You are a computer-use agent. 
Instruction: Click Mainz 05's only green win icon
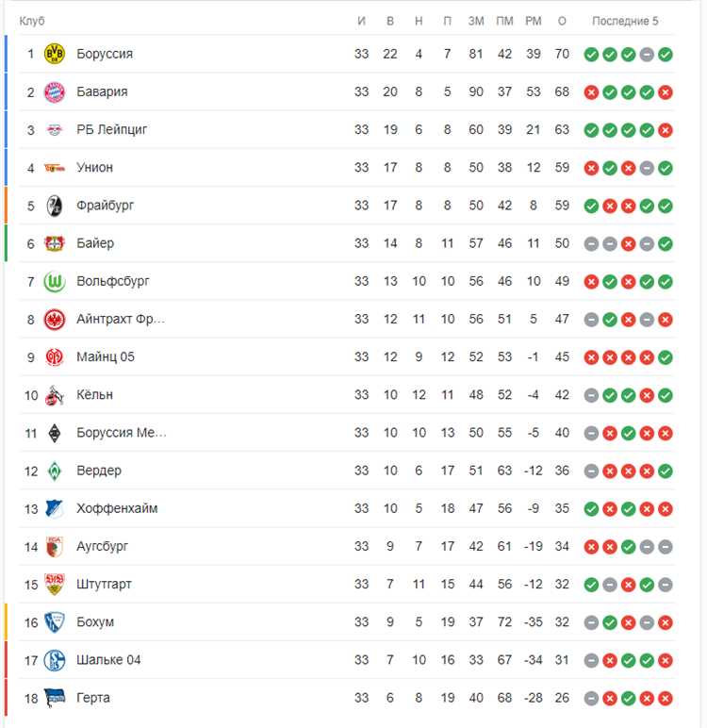click(x=666, y=357)
